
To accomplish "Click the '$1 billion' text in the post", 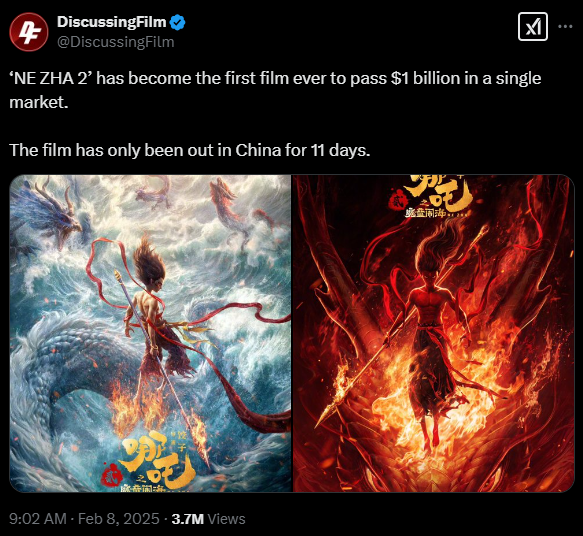I will tap(425, 78).
